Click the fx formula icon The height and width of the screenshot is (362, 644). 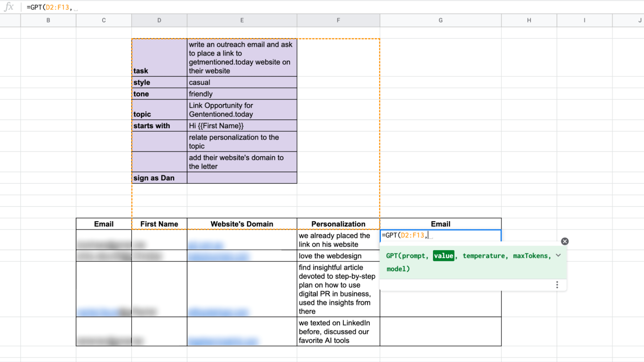tap(9, 7)
